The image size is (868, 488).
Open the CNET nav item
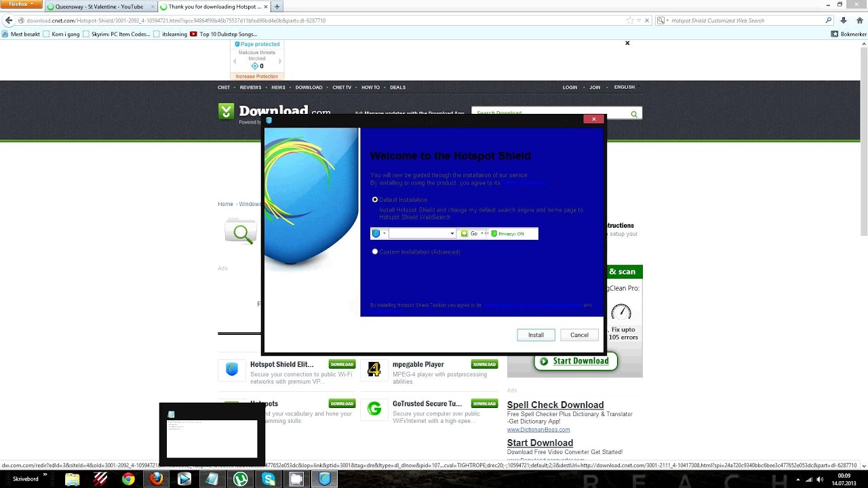(x=224, y=87)
